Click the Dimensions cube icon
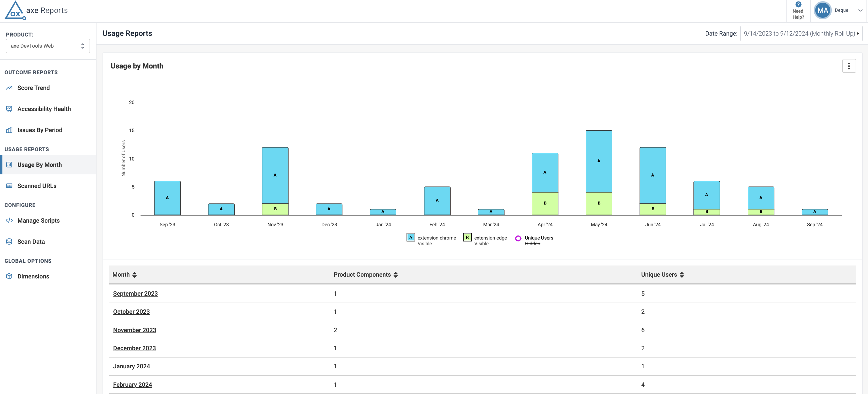Viewport: 868px width, 394px height. (9, 276)
